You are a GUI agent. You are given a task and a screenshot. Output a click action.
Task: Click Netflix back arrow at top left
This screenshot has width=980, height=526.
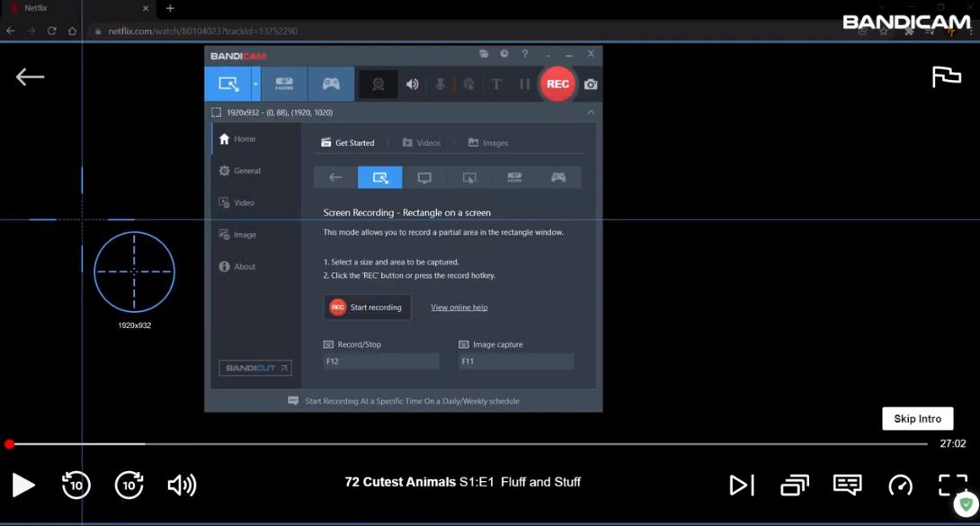tap(30, 76)
